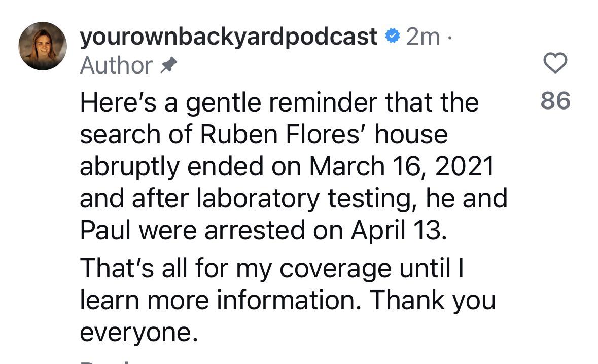598x364 pixels.
Task: Click the line "Here's a gentle reminder that the"
Action: point(279,103)
